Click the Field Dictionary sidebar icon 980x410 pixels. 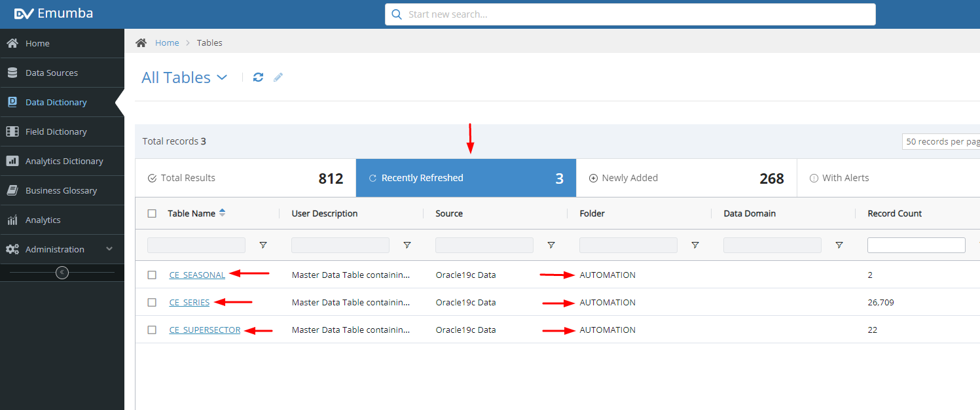pyautogui.click(x=12, y=131)
